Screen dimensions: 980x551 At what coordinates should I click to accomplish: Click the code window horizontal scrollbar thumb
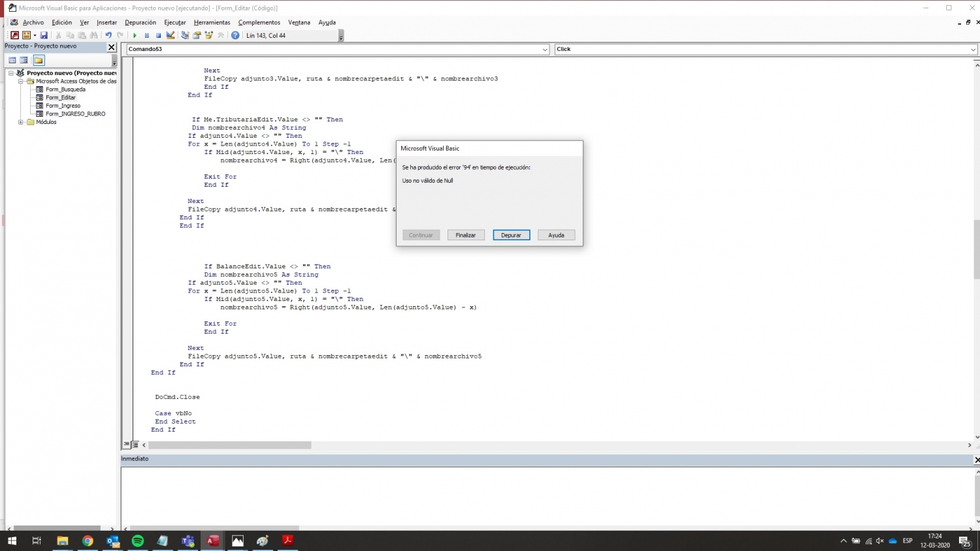click(230, 445)
